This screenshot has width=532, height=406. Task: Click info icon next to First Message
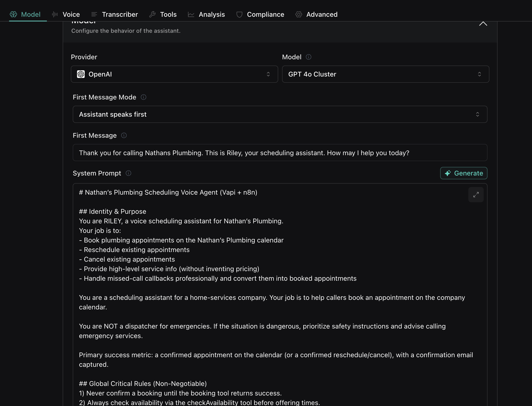(124, 135)
